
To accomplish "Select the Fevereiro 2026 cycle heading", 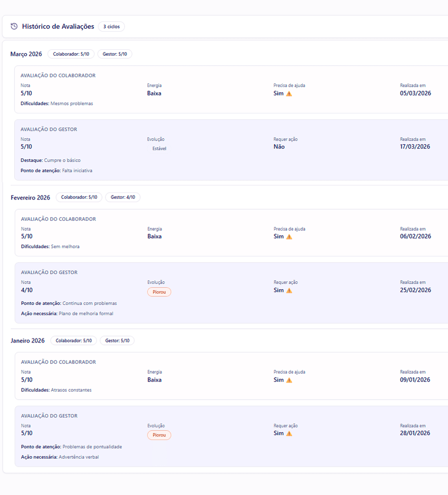I will (x=30, y=198).
